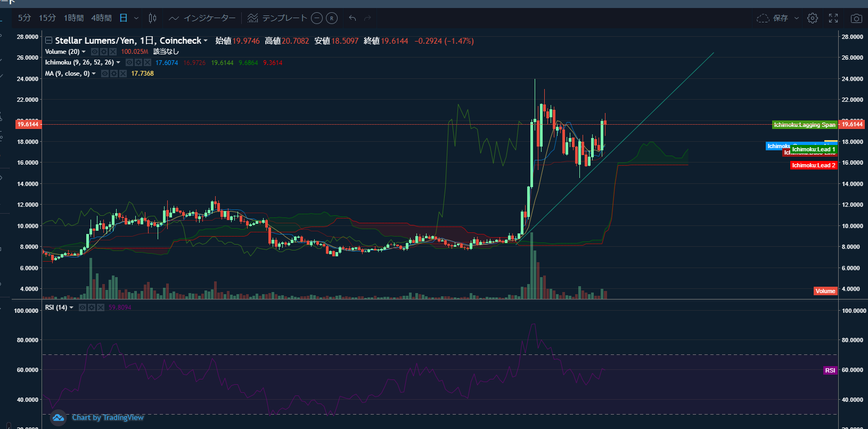Open the Indicators (インジケーター) dialog
Image resolution: width=868 pixels, height=429 pixels.
[202, 18]
